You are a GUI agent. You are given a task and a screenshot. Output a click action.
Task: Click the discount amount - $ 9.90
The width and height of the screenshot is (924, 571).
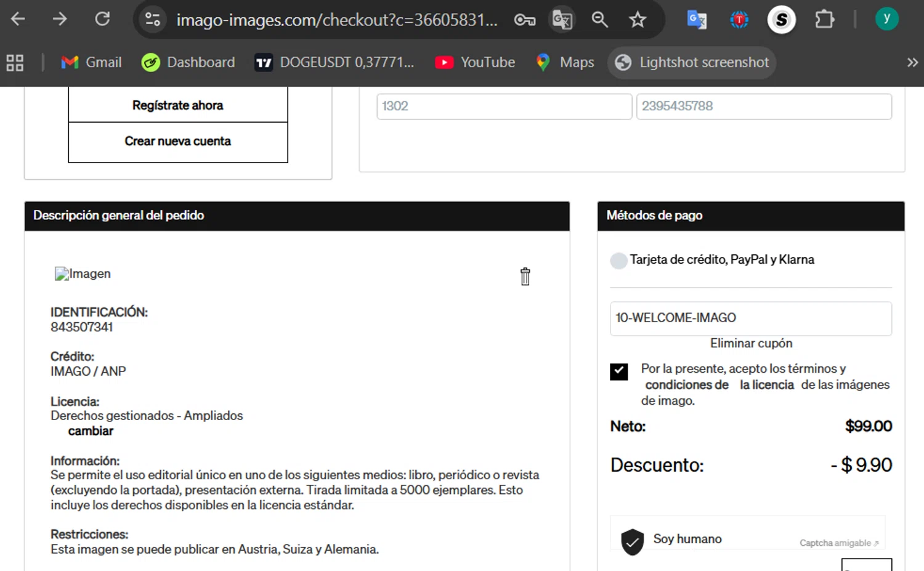861,465
